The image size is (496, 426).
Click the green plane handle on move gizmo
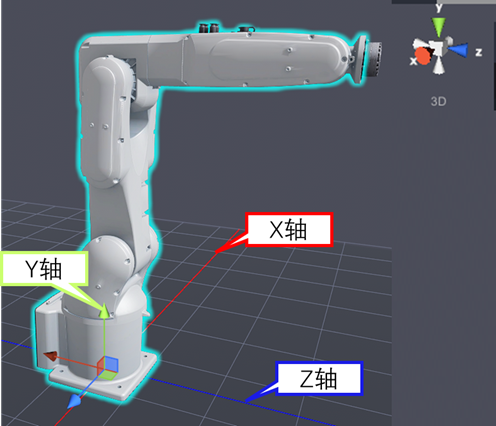[x=108, y=375]
